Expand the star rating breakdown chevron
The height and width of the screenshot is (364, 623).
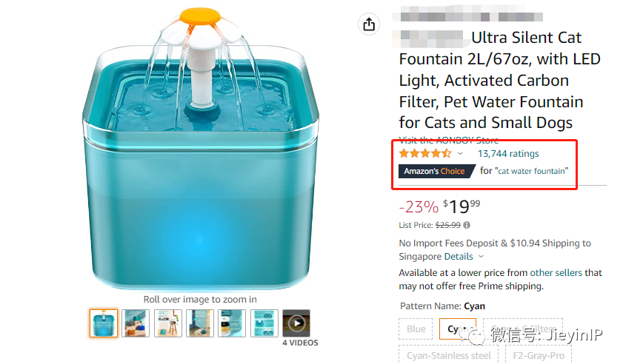pyautogui.click(x=460, y=154)
